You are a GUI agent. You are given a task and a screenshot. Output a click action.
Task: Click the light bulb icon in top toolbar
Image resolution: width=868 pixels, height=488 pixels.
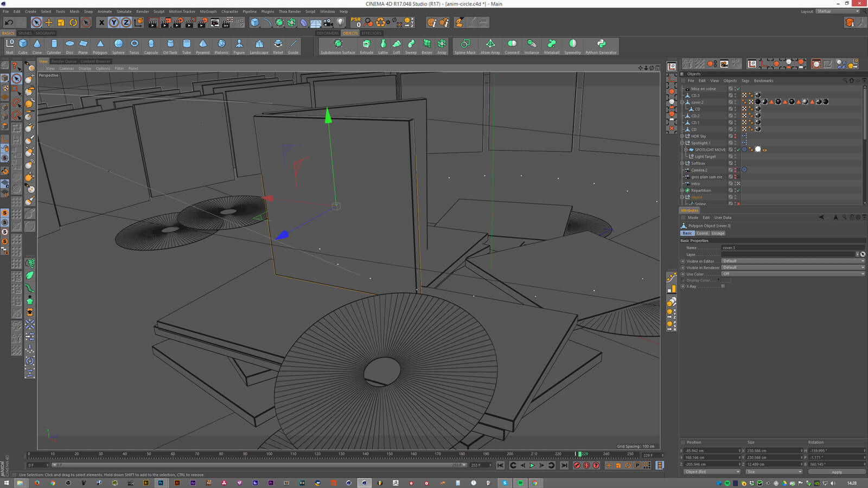(x=341, y=22)
